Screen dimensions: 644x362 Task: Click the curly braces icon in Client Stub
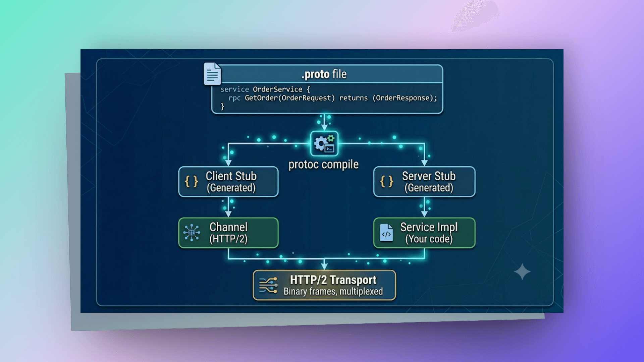[192, 182]
